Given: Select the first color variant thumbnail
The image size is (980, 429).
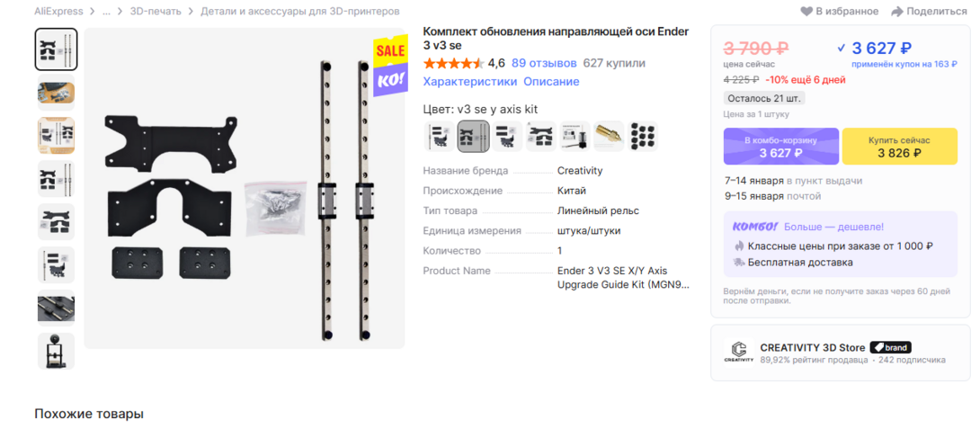Looking at the screenshot, I should (x=440, y=137).
